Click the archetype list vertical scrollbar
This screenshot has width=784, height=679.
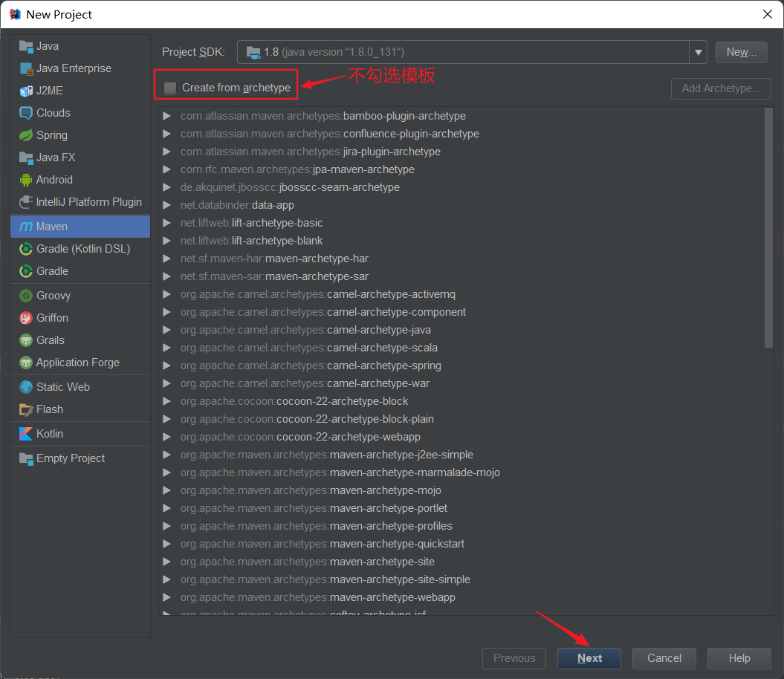tap(768, 227)
